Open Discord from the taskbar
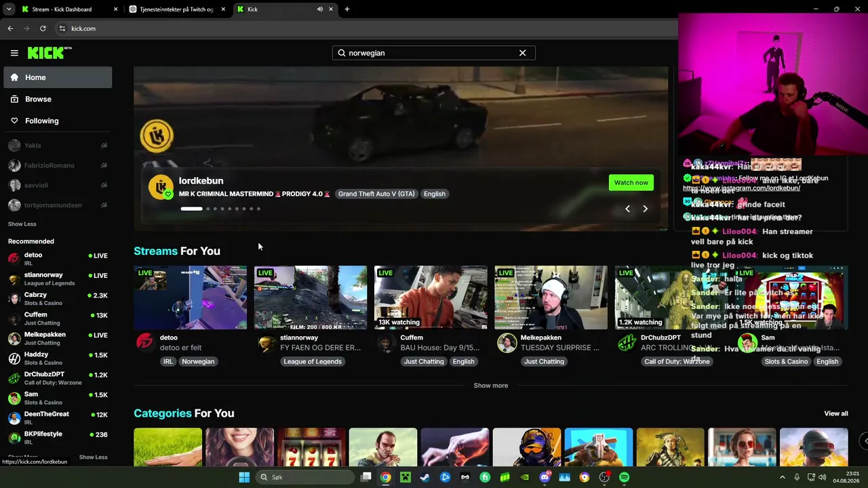868x488 pixels. (545, 477)
